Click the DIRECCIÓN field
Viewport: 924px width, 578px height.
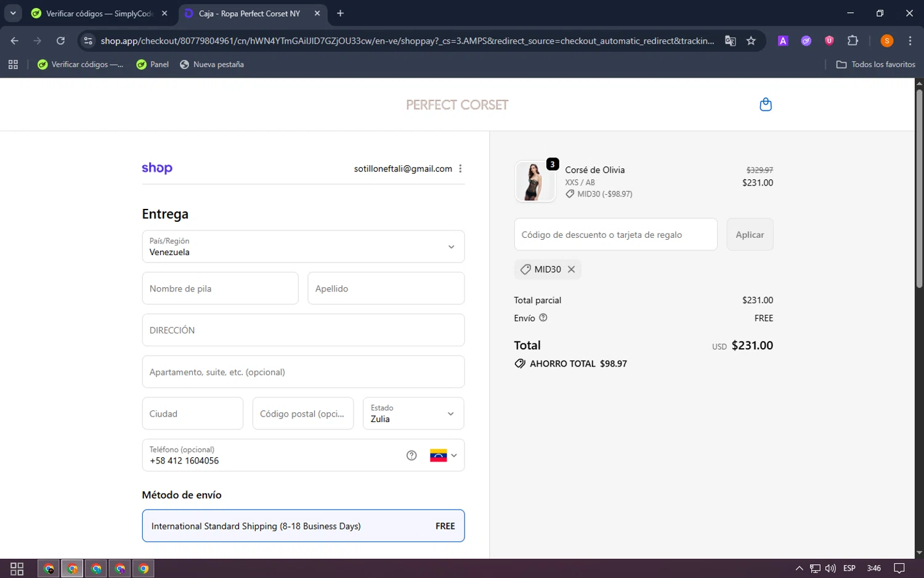click(x=303, y=330)
